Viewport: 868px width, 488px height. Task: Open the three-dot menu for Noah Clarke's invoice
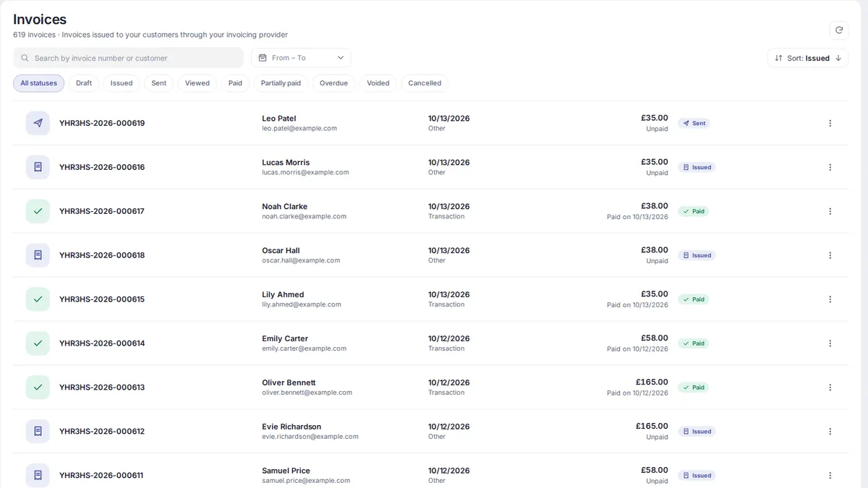pyautogui.click(x=830, y=211)
